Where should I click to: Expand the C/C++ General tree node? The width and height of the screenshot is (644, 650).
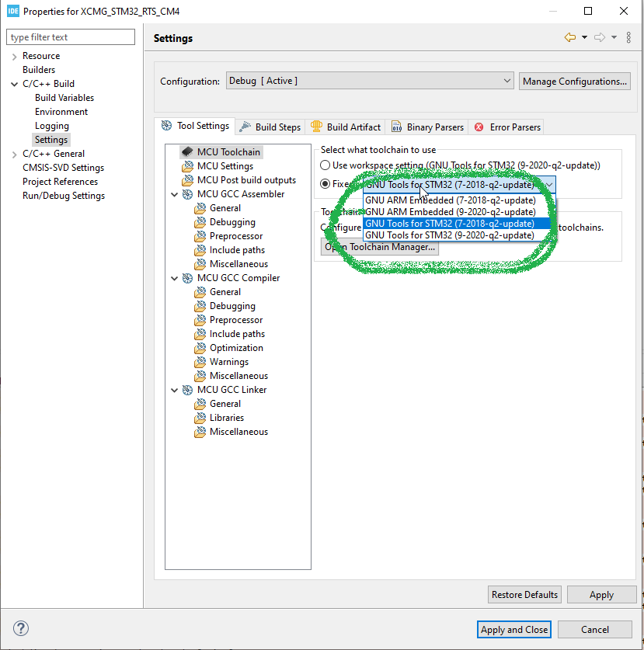(15, 155)
